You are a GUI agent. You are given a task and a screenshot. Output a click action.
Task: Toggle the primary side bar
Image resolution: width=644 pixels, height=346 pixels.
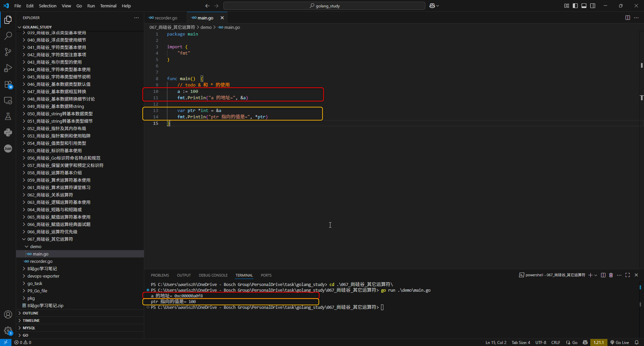click(575, 6)
